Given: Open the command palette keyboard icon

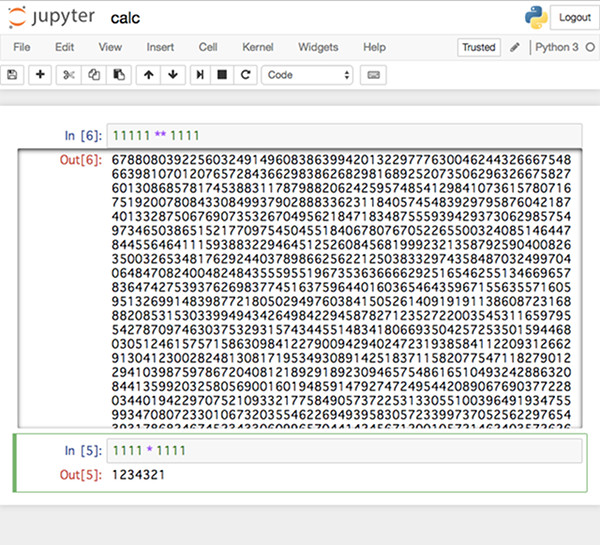Looking at the screenshot, I should (374, 75).
